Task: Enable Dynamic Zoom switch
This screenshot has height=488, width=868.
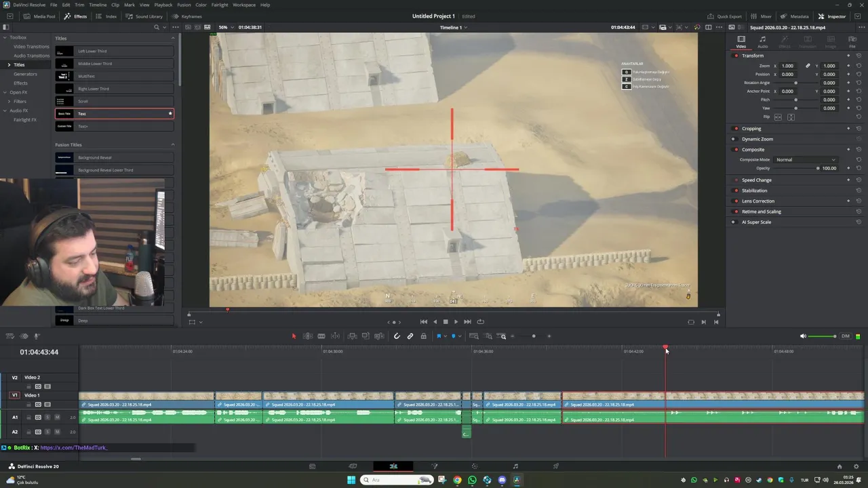Action: [733, 139]
